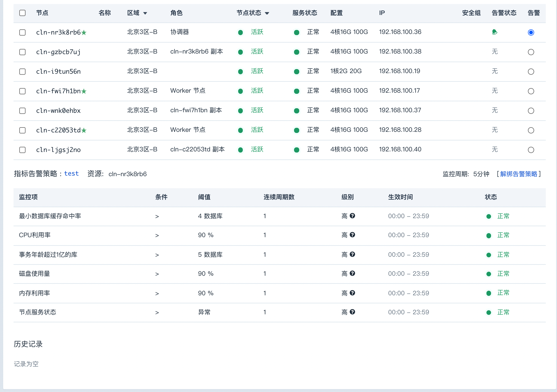Check the box for node cln-i9tun56n
Screen dimensions: 557x392
(22, 72)
